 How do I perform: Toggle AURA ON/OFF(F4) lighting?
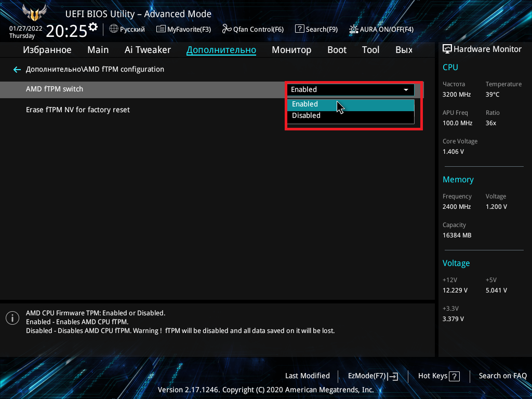pos(381,29)
